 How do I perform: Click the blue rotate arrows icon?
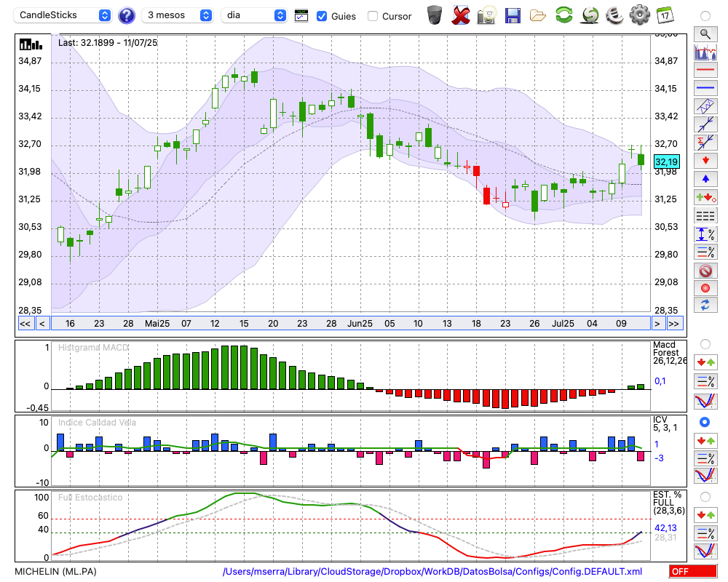click(705, 306)
